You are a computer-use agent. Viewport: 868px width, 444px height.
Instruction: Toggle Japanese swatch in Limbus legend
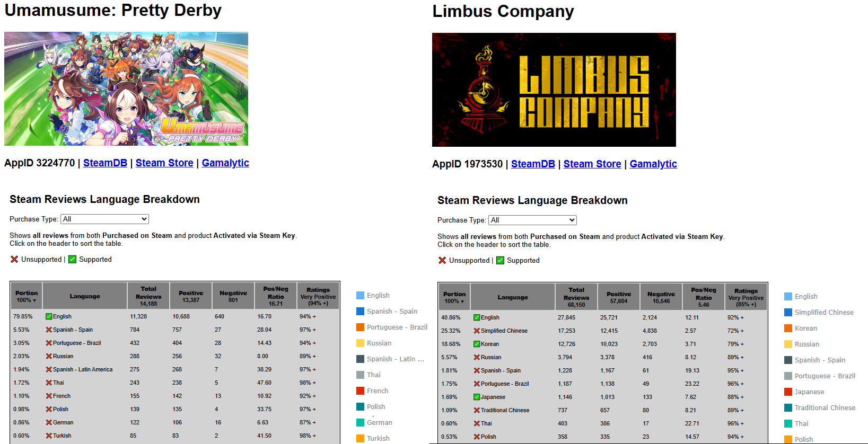click(x=788, y=392)
